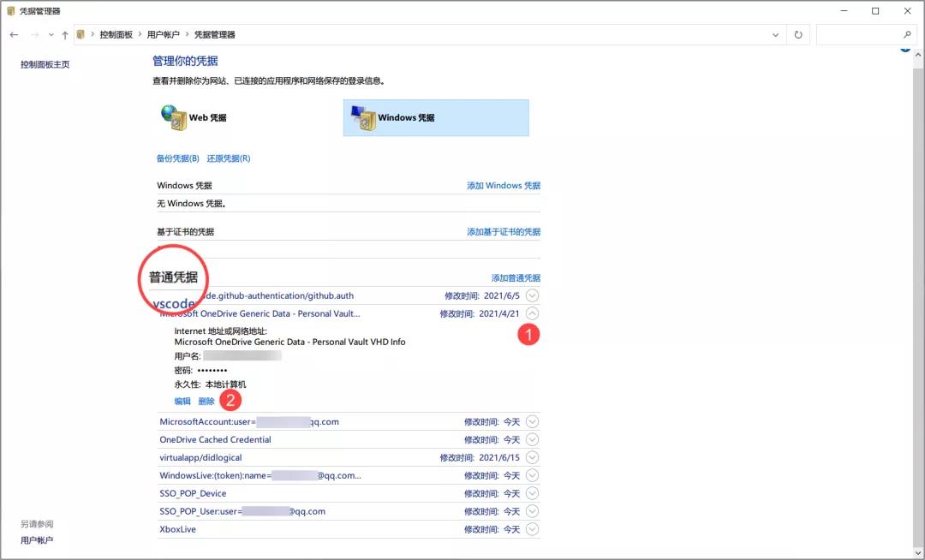Open 控制面板主页 link in sidebar
Screen dimensions: 925x560
[x=45, y=64]
